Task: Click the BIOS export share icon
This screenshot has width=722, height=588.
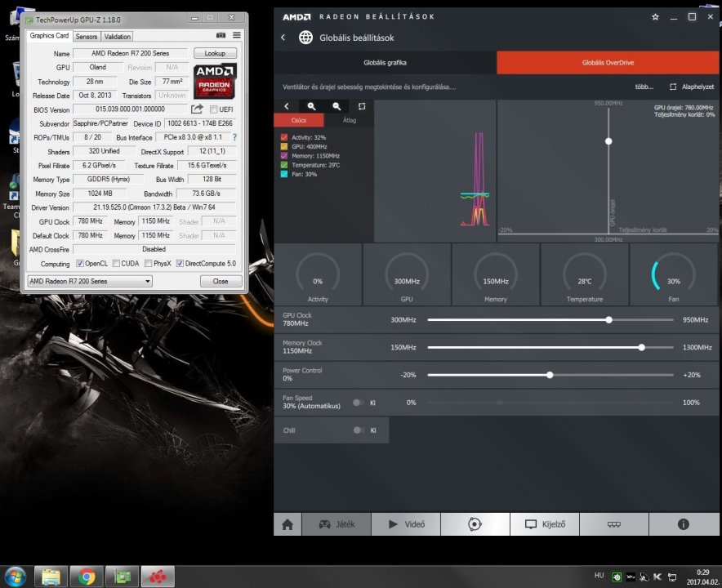Action: click(197, 109)
